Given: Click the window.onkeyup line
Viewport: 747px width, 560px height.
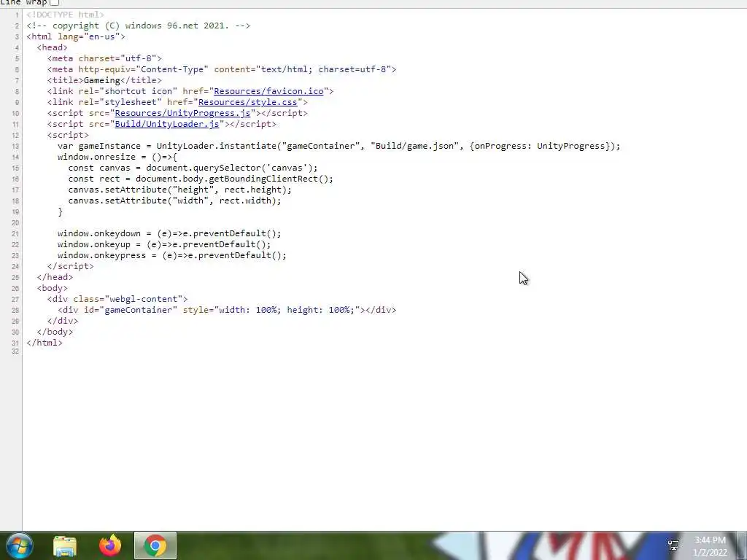Looking at the screenshot, I should [164, 244].
